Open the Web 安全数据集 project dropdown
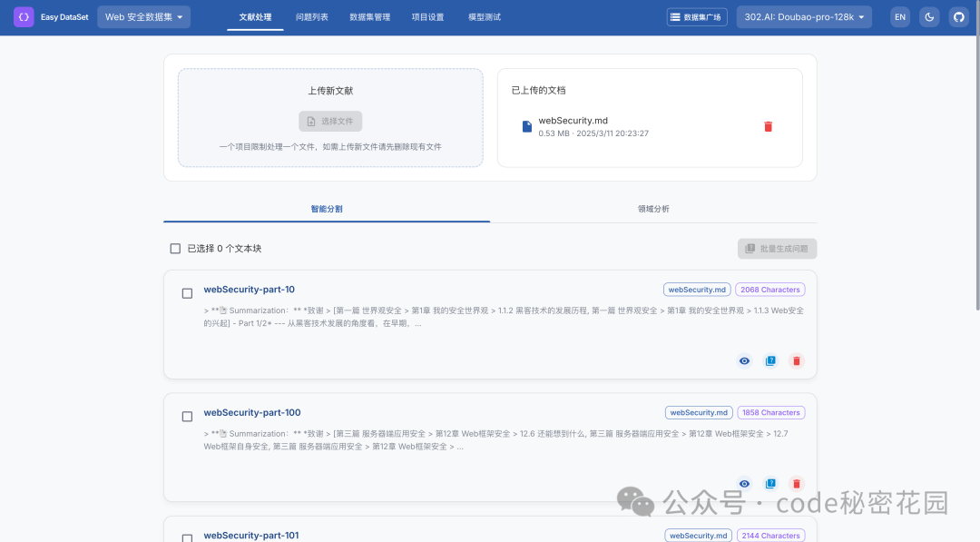The width and height of the screenshot is (980, 542). [143, 17]
